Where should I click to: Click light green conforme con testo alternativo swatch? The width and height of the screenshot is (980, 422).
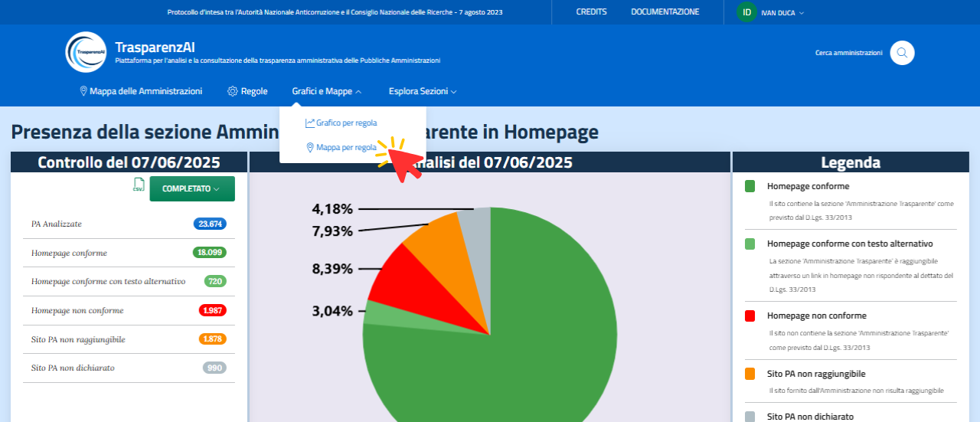[x=750, y=244]
